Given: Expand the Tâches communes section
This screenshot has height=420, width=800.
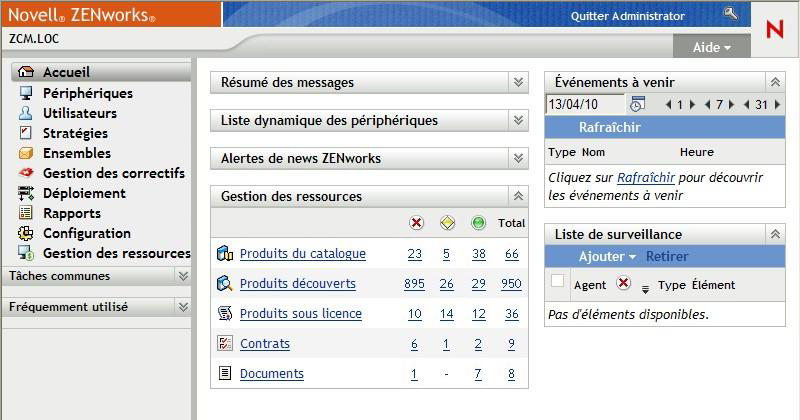Looking at the screenshot, I should (183, 276).
